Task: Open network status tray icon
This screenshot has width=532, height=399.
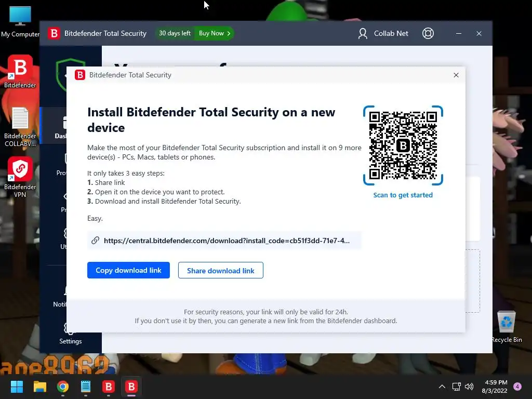Action: click(456, 387)
